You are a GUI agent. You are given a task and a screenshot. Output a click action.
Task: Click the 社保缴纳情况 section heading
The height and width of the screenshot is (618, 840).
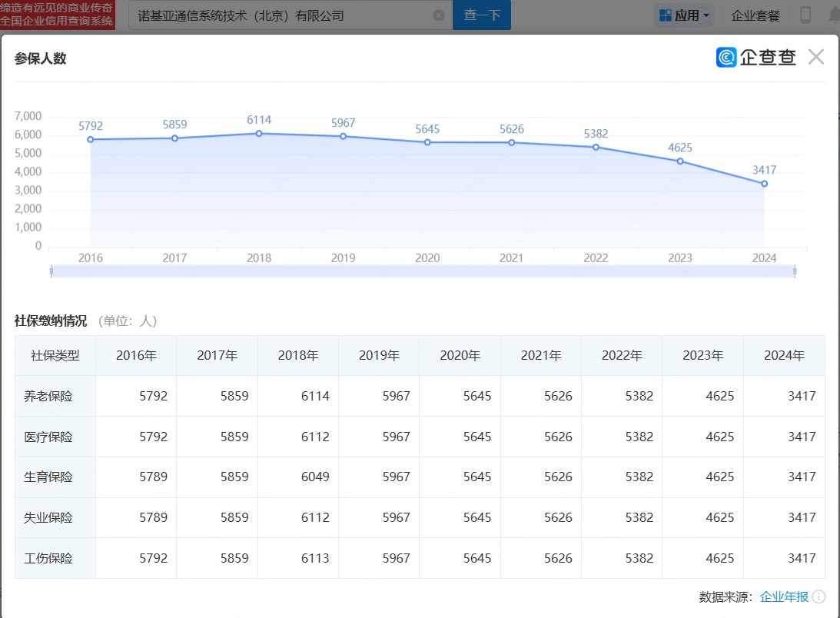pyautogui.click(x=51, y=321)
